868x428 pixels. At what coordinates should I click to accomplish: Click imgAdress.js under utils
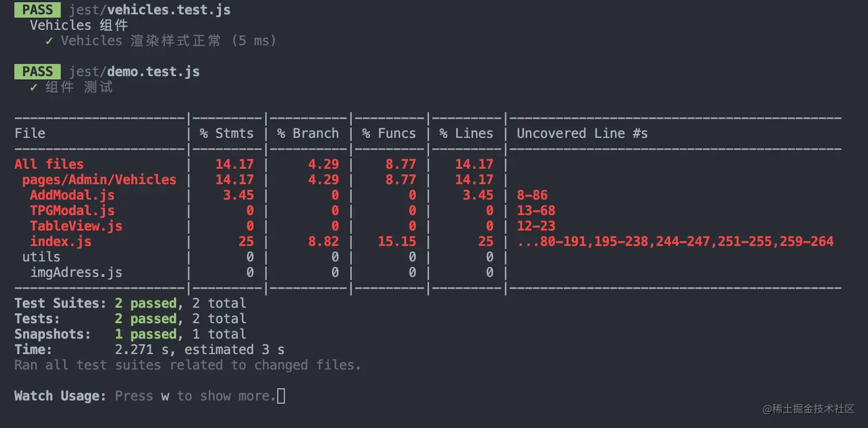click(x=76, y=273)
